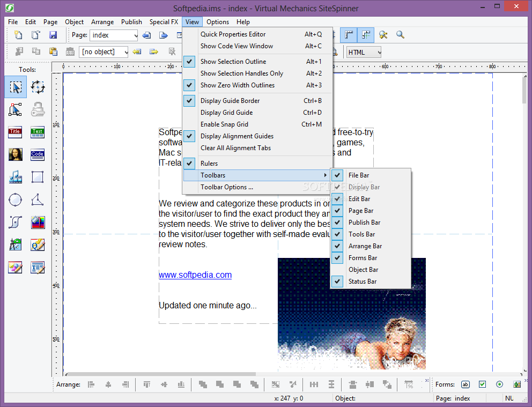Click the Save floppy disk icon

[53, 35]
